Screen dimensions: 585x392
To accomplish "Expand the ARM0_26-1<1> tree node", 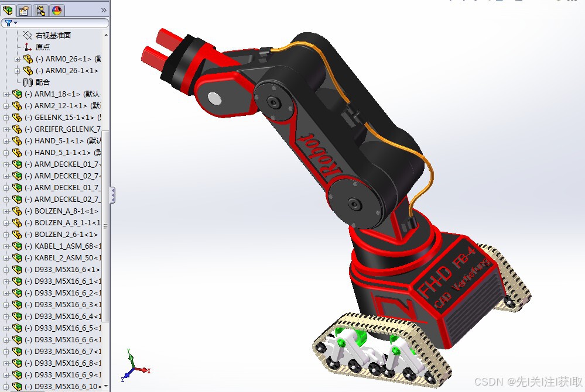I will click(x=17, y=71).
